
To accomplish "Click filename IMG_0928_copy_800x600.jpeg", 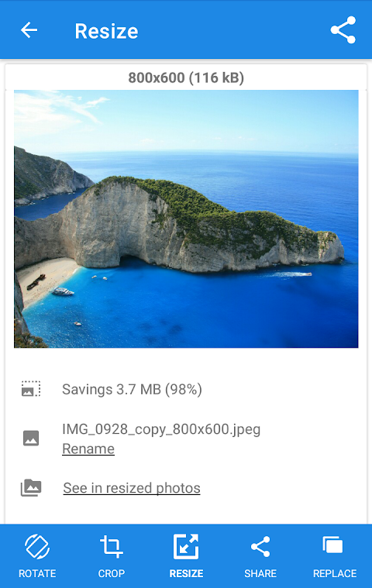I will 161,429.
